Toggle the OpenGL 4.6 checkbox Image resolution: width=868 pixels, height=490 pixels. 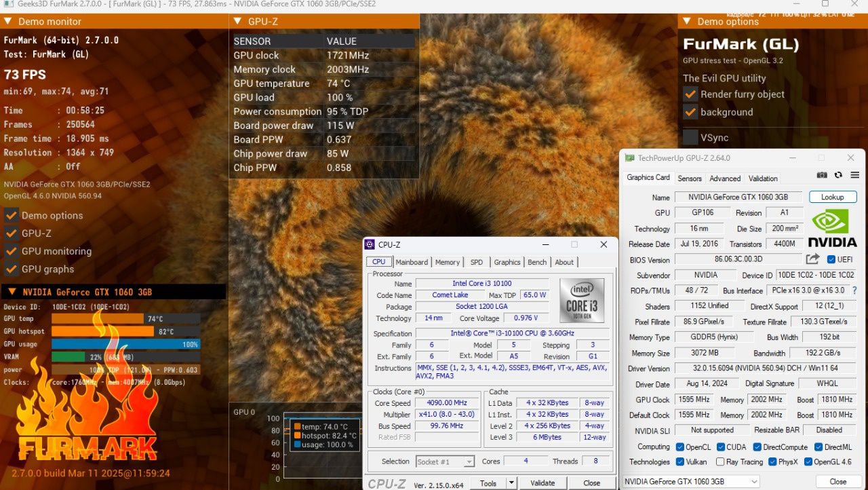[808, 462]
